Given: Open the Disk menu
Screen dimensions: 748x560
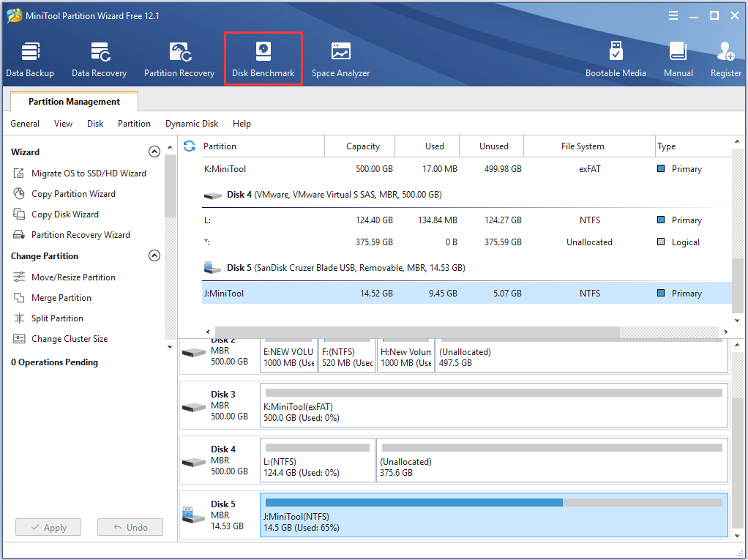Looking at the screenshot, I should pyautogui.click(x=95, y=124).
